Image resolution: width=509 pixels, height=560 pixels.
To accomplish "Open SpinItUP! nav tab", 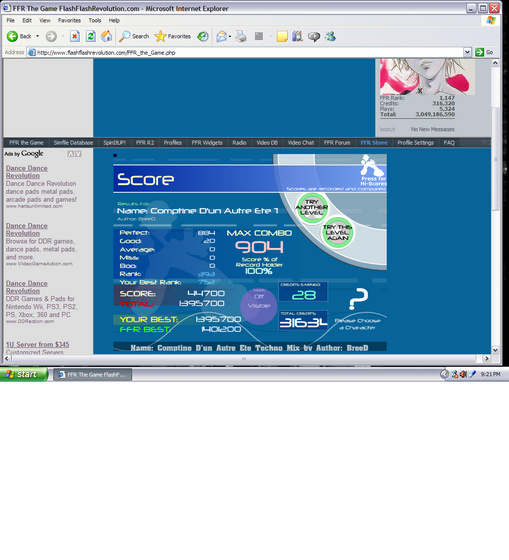I will pyautogui.click(x=114, y=142).
